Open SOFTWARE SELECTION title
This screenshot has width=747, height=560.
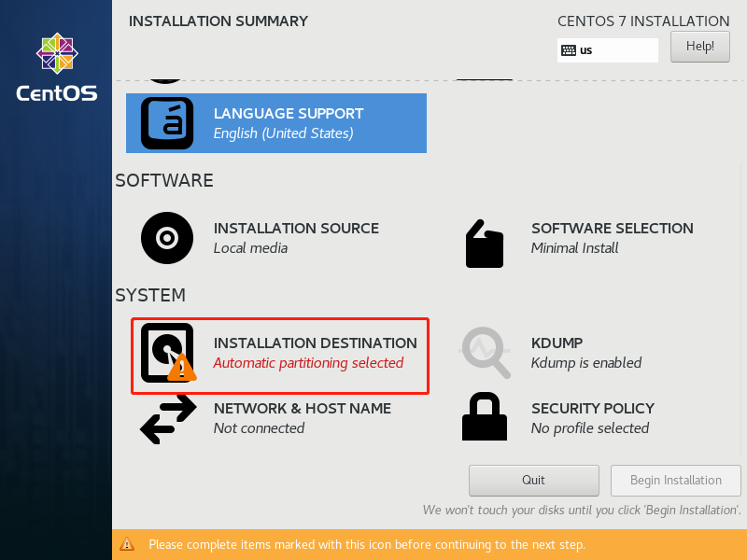tap(613, 229)
